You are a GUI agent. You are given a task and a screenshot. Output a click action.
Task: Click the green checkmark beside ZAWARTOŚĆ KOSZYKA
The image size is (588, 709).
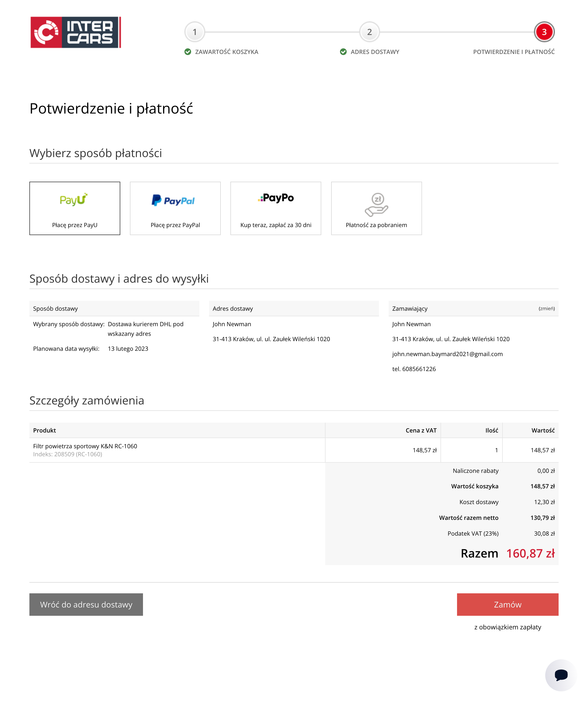point(188,52)
